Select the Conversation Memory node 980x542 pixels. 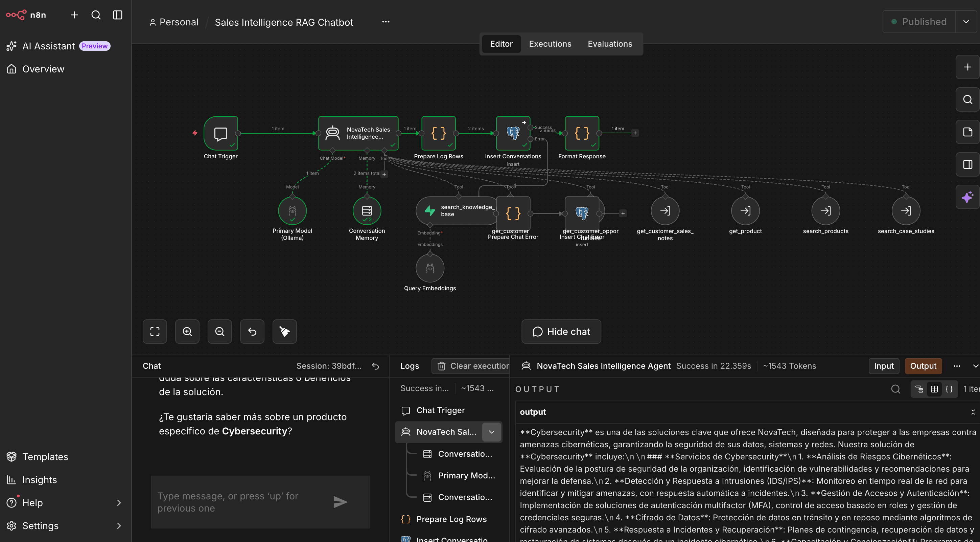click(367, 211)
